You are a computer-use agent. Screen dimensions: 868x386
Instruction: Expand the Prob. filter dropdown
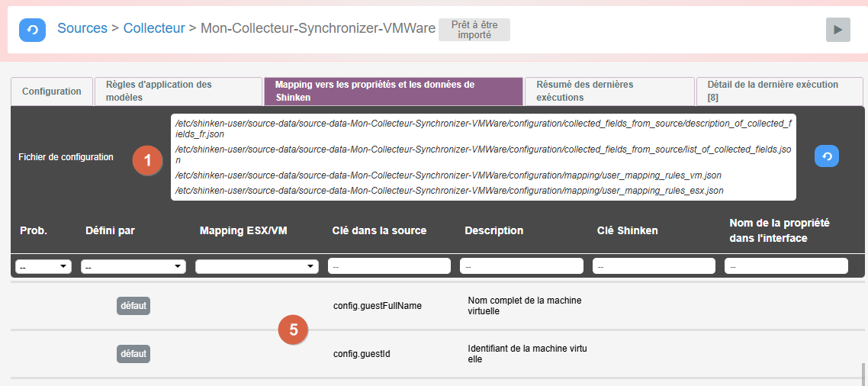click(x=43, y=267)
